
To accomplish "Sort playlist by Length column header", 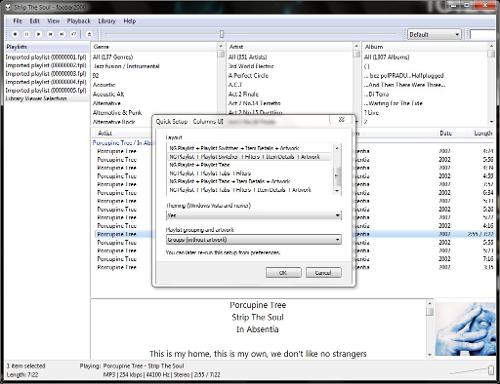I will click(483, 133).
